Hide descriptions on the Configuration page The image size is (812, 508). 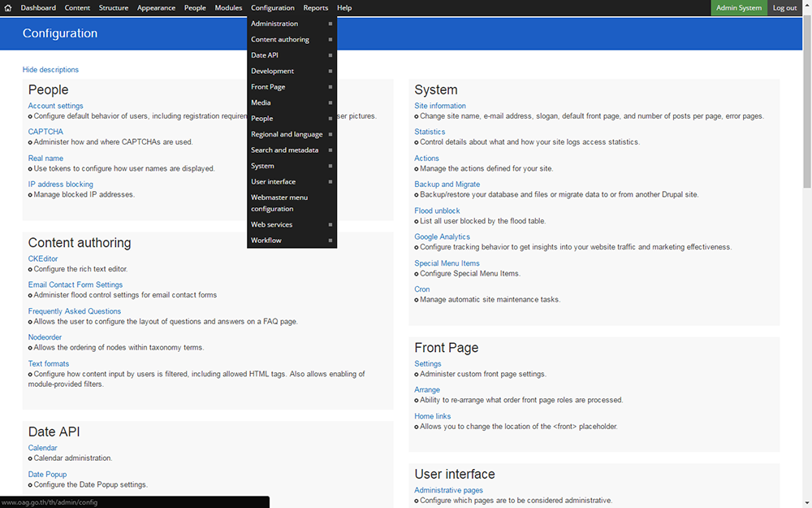tap(50, 69)
